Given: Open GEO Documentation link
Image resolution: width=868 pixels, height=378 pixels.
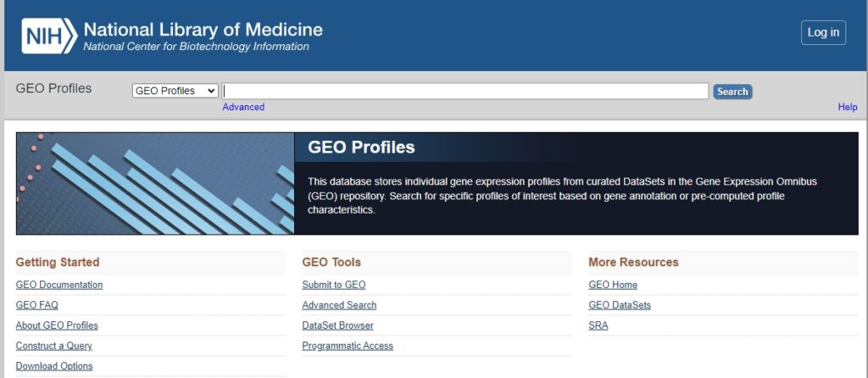Looking at the screenshot, I should [59, 285].
